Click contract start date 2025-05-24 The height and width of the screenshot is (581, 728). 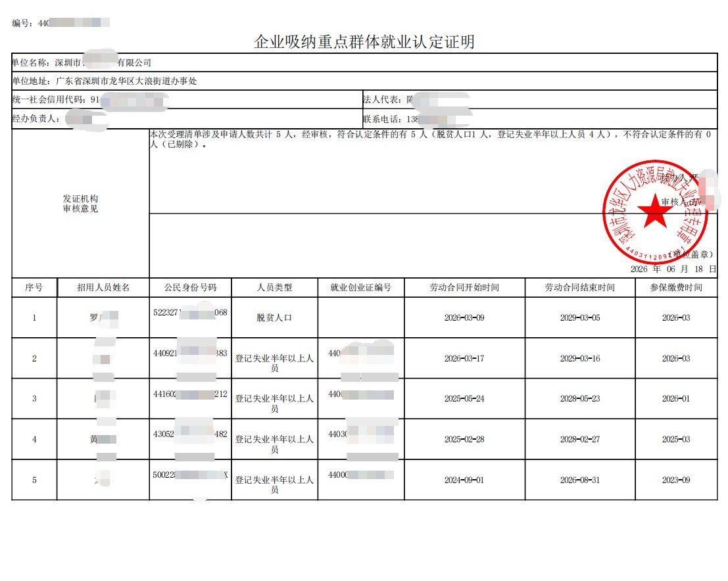[x=464, y=399]
